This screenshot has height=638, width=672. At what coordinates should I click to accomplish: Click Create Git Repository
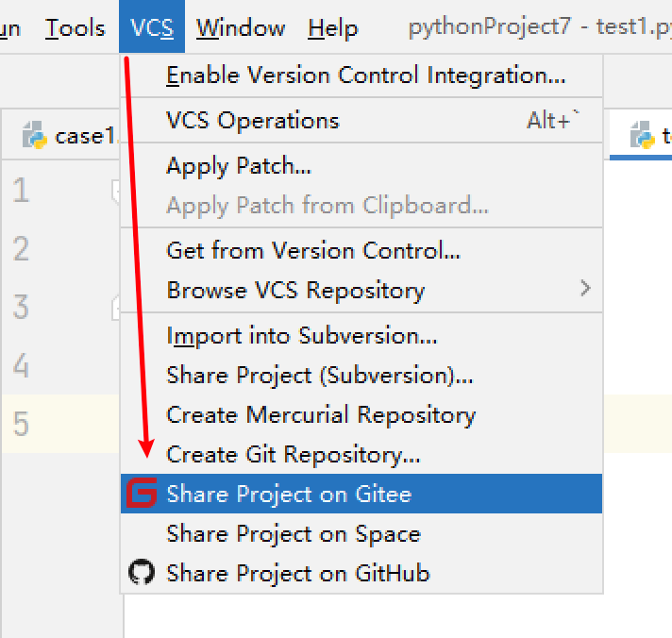[x=293, y=455]
